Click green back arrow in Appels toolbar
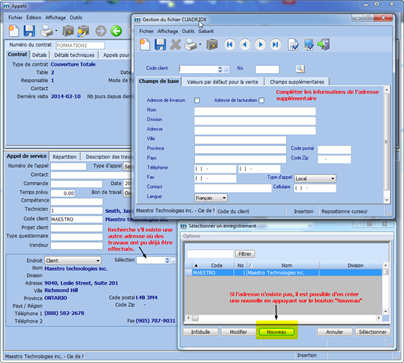The height and width of the screenshot is (363, 404). 116,31
